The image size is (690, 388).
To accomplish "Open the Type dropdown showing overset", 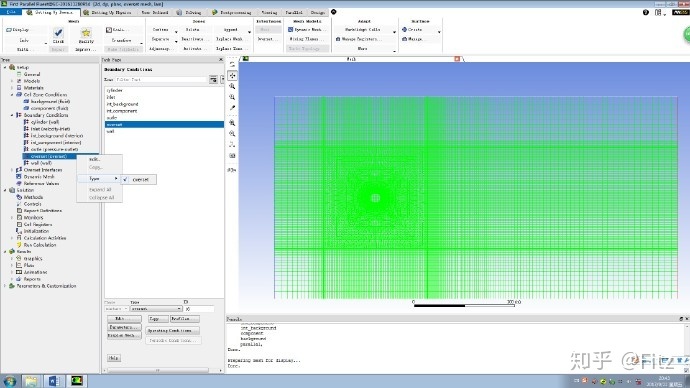I will [156, 309].
